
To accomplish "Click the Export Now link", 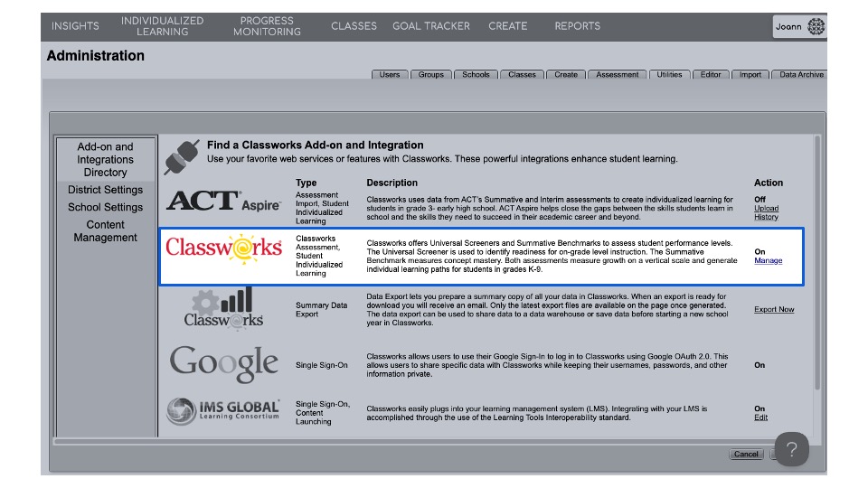I will click(774, 309).
